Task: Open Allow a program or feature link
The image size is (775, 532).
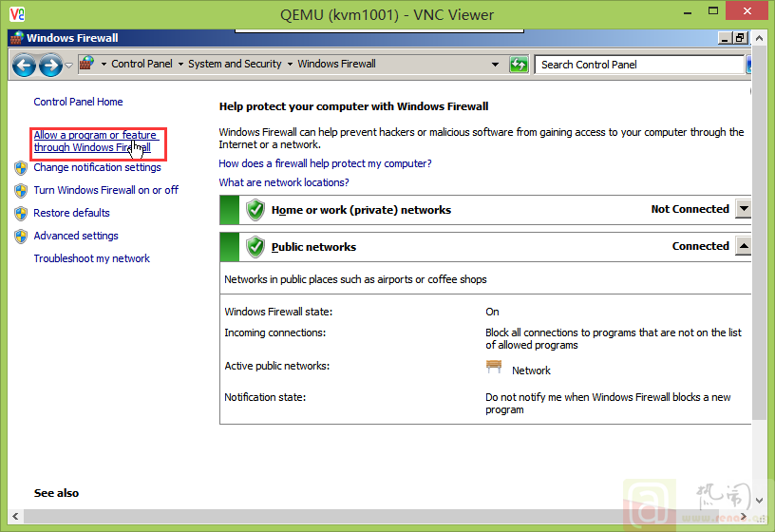Action: pyautogui.click(x=96, y=141)
